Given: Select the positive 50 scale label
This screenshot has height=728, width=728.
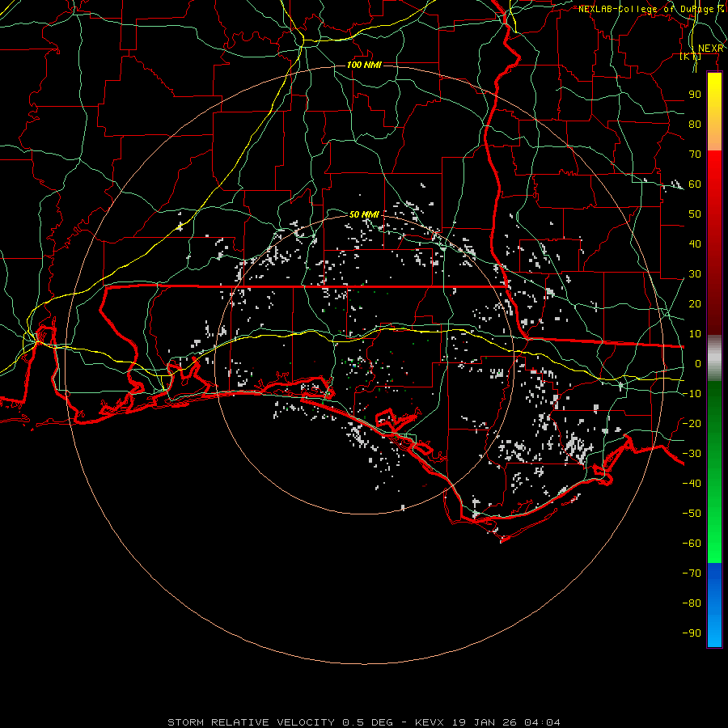Looking at the screenshot, I should (695, 214).
